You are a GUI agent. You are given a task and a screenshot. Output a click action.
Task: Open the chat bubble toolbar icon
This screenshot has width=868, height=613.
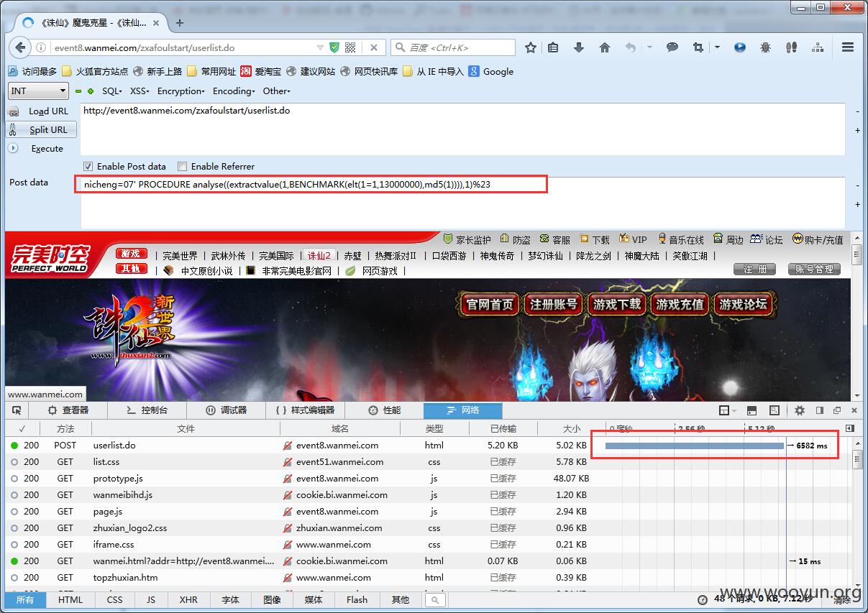672,47
